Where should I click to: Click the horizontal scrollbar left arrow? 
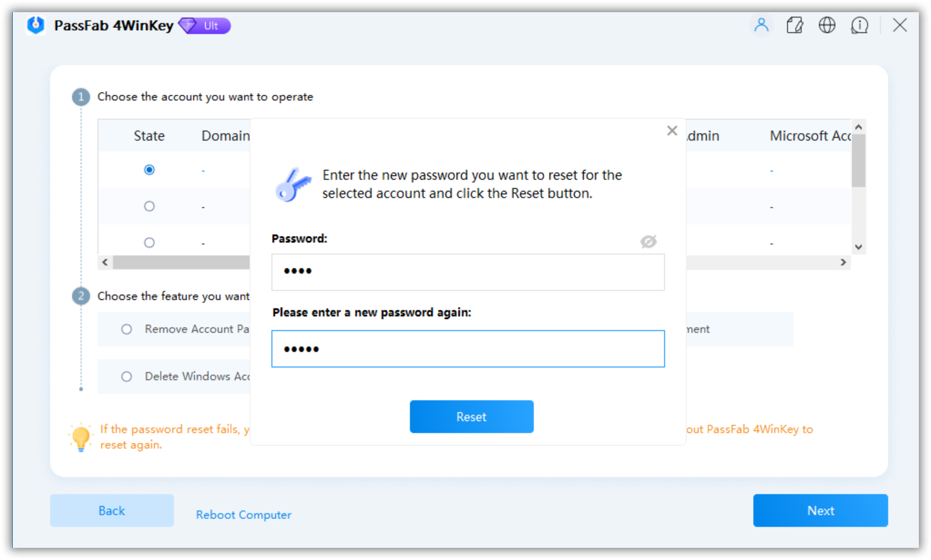point(104,262)
